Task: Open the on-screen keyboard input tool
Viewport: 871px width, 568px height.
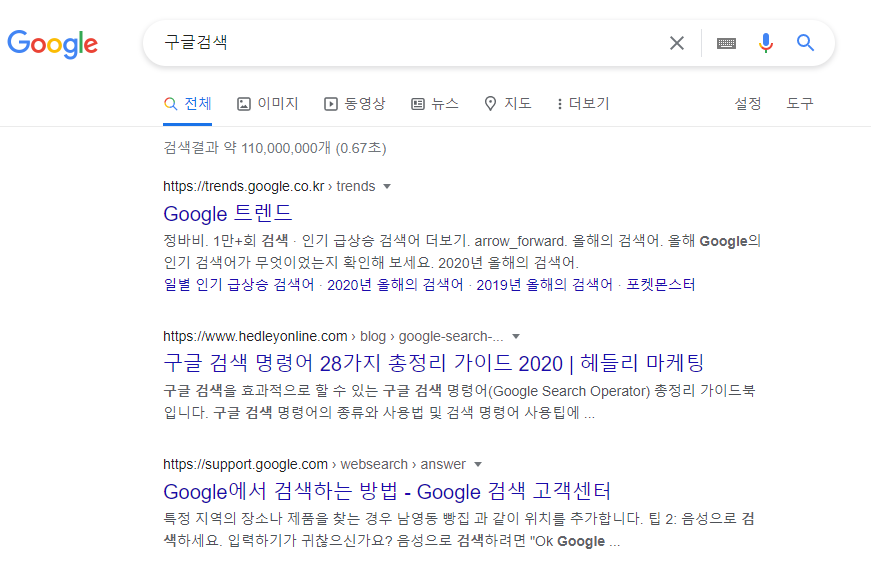Action: (x=726, y=43)
